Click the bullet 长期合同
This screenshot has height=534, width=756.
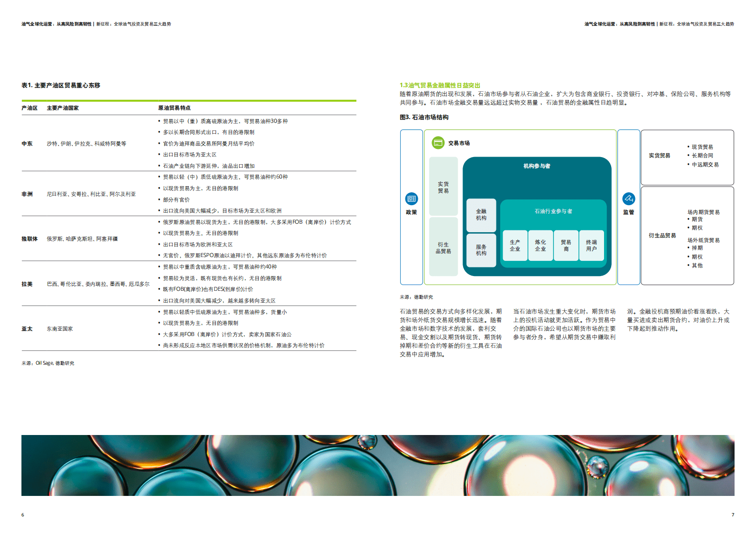702,156
